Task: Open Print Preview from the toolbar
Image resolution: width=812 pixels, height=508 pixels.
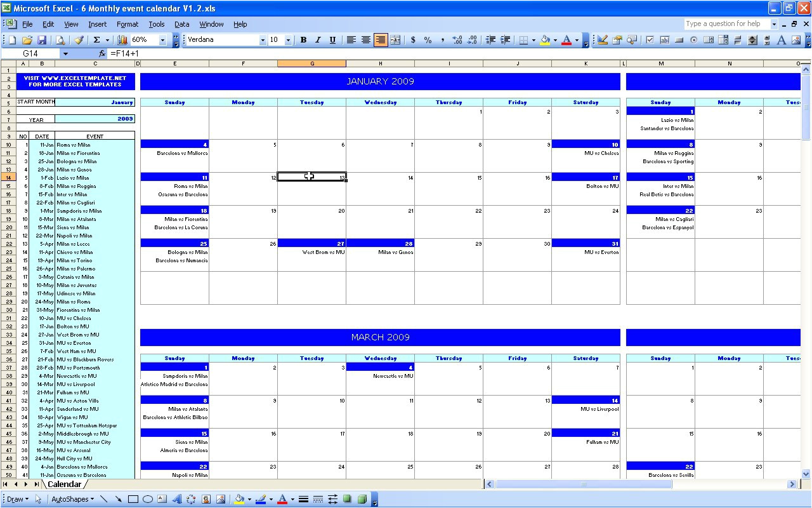Action: point(60,40)
